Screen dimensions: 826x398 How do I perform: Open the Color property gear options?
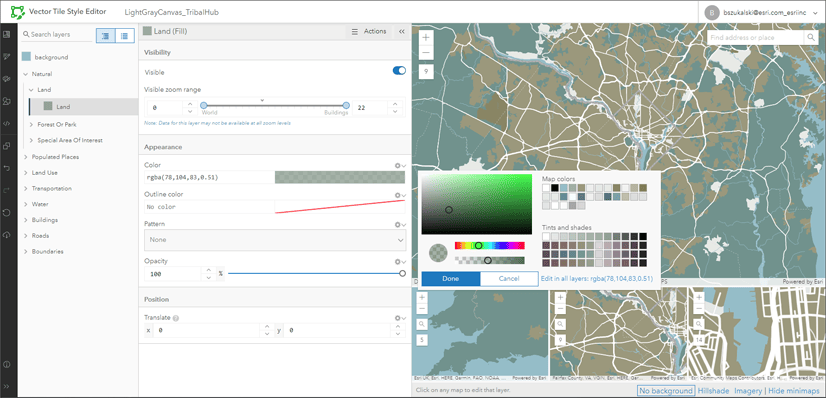click(x=400, y=165)
